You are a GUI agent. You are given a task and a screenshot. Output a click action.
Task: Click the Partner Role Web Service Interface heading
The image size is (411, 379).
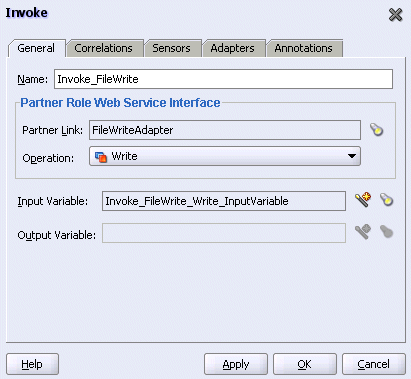click(120, 103)
